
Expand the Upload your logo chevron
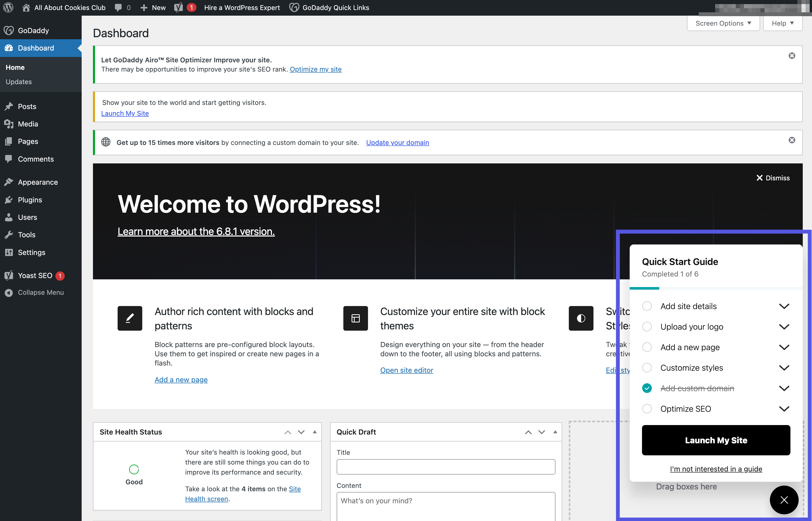tap(784, 327)
